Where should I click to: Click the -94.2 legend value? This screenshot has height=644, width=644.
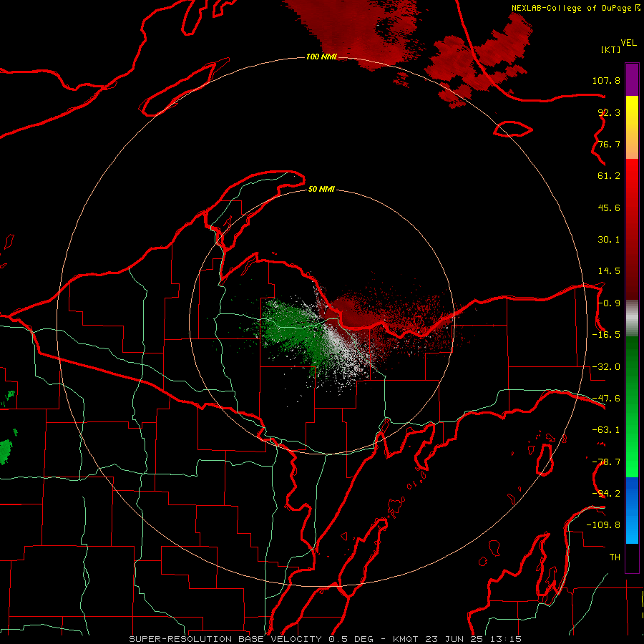(606, 494)
